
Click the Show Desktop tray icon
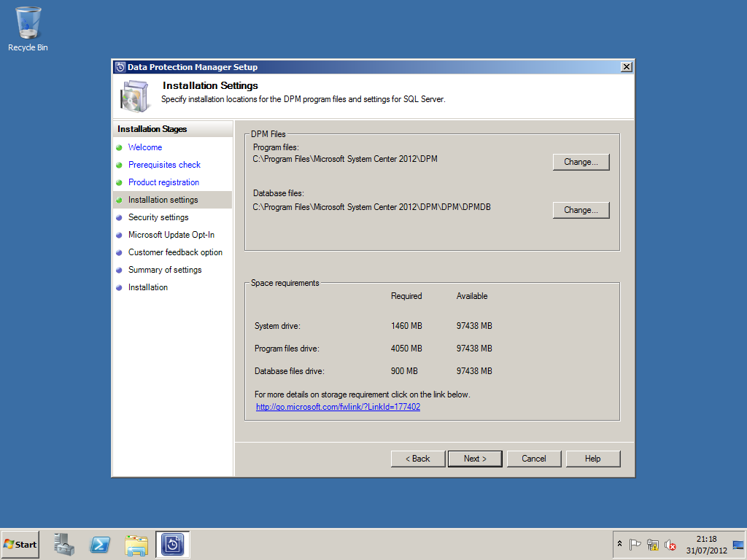click(738, 545)
